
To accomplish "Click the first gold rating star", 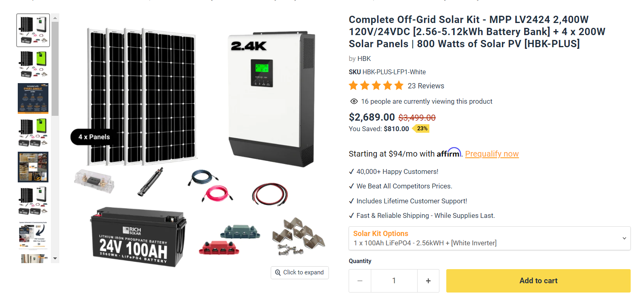I will point(353,86).
